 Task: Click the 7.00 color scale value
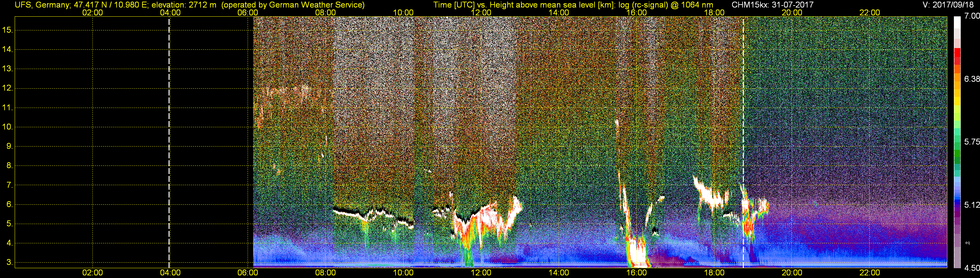pyautogui.click(x=972, y=16)
